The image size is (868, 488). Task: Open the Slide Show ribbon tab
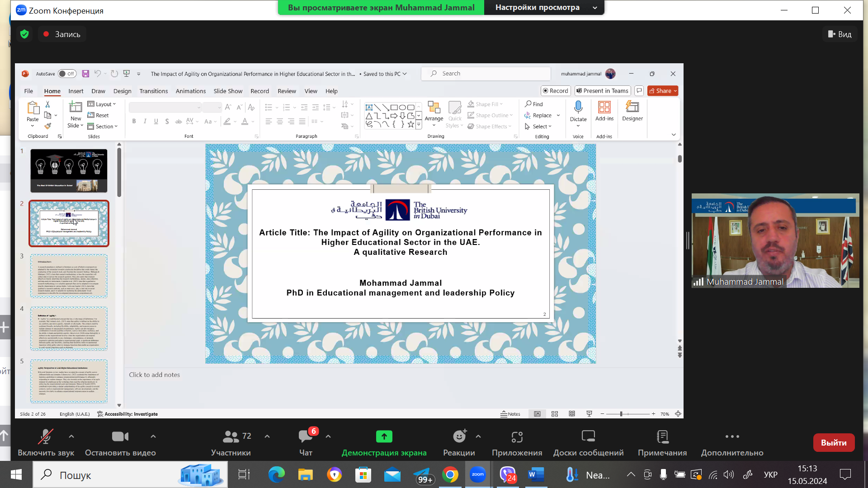click(x=228, y=91)
